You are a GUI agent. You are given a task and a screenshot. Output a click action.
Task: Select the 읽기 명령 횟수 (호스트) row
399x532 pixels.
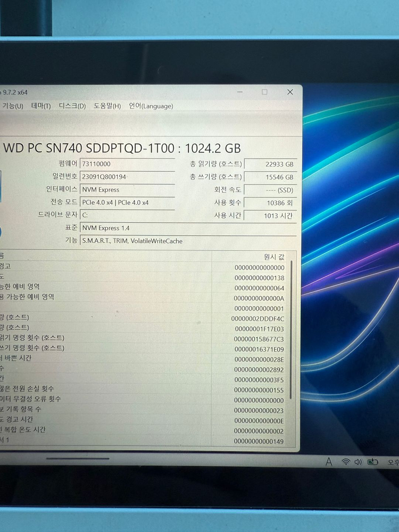(x=144, y=339)
